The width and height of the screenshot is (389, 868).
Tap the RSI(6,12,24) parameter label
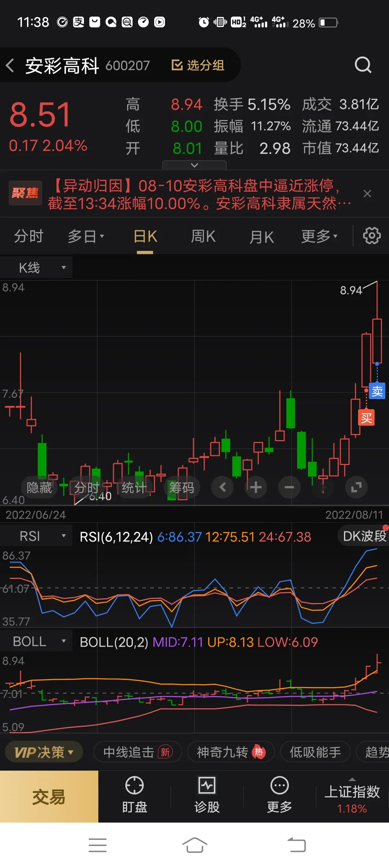[x=116, y=537]
